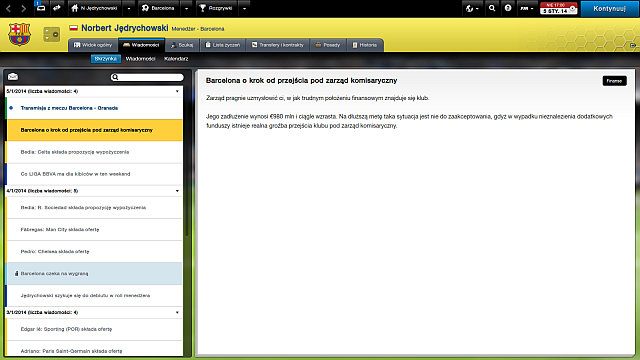Viewport: 640px width, 360px height.
Task: Click the manager name Norbert Jędrychowski
Action: pos(124,28)
